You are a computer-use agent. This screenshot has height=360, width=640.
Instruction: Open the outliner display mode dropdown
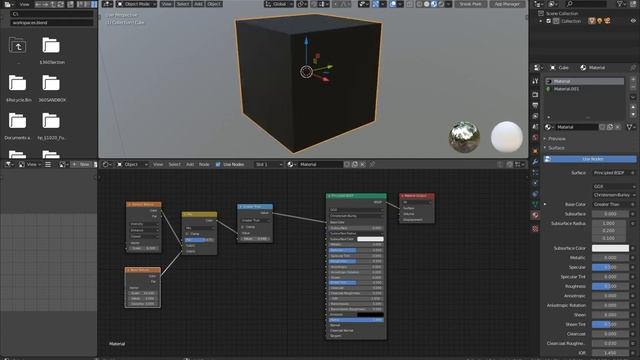pos(553,4)
